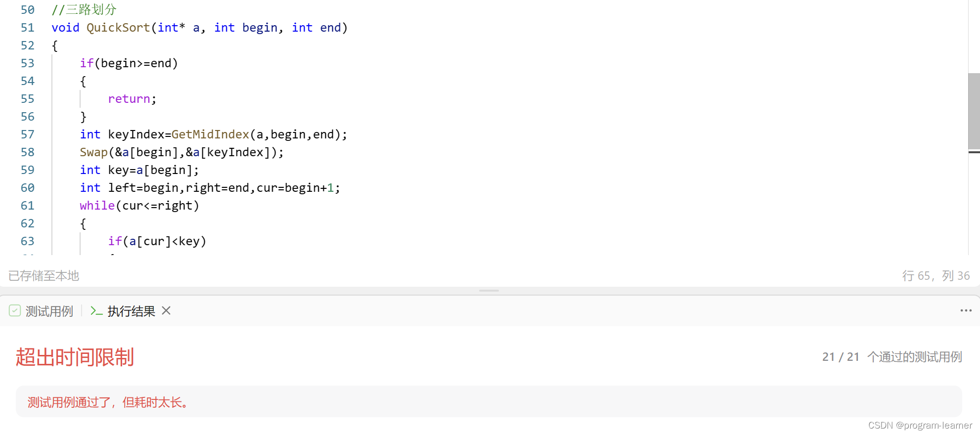Screen dimensions: 980x435
Task: Switch to the 测试用例 tab
Action: [49, 311]
